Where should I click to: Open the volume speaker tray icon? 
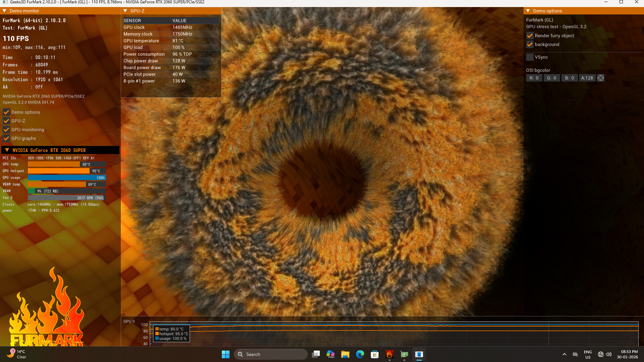[609, 354]
